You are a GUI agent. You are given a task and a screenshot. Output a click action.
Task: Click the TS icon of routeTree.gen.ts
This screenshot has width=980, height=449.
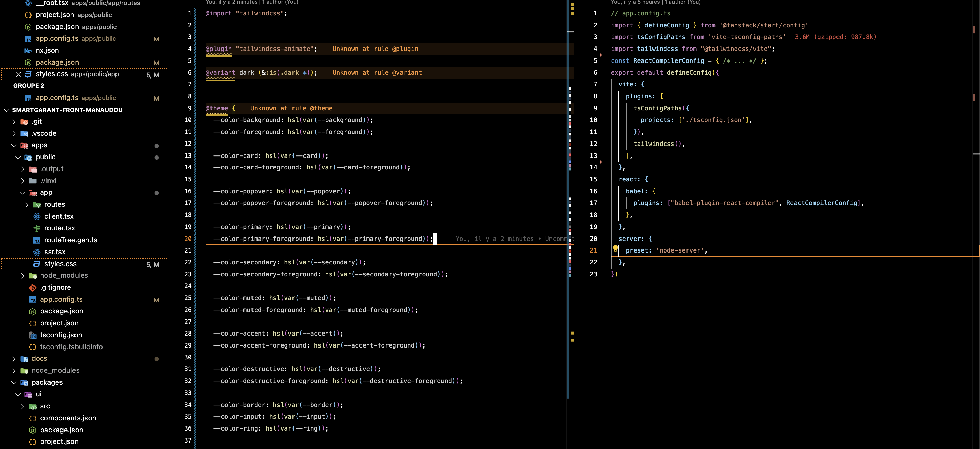coord(37,240)
